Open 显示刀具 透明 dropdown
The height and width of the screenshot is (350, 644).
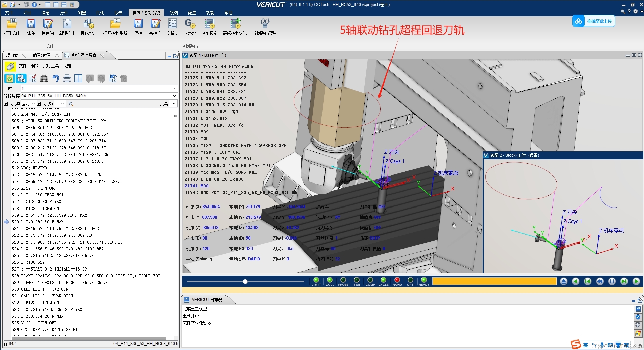point(29,104)
